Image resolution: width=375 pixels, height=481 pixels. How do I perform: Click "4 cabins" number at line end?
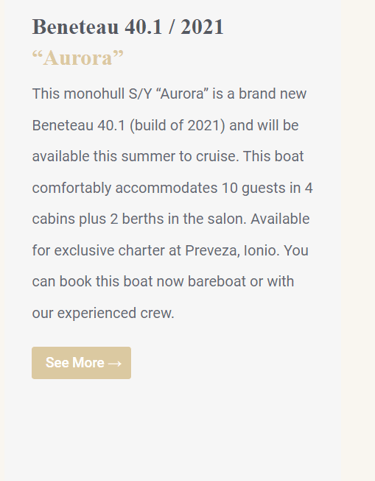(x=308, y=188)
